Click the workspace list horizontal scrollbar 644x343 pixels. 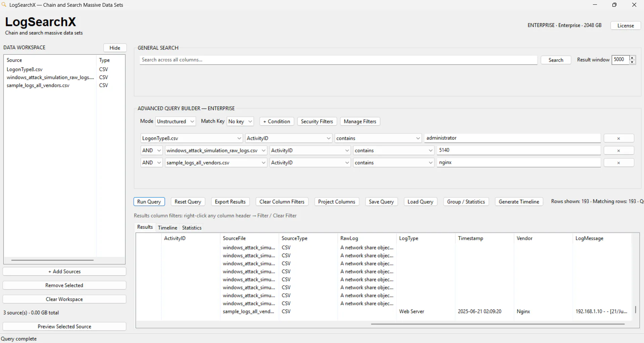pos(52,260)
